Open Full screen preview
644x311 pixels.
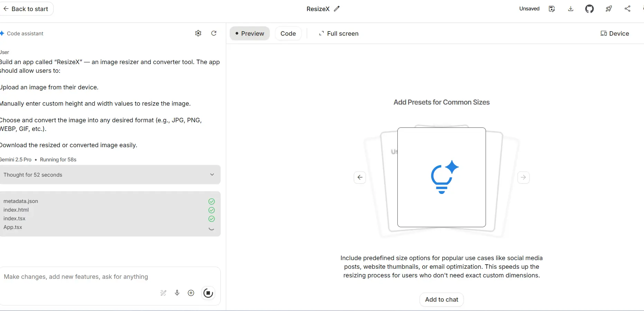tap(339, 34)
